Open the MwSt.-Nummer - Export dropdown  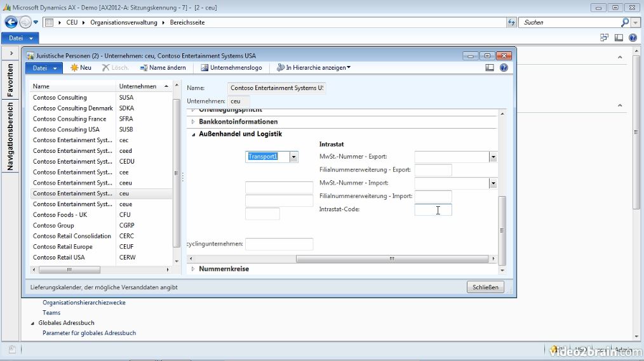493,157
